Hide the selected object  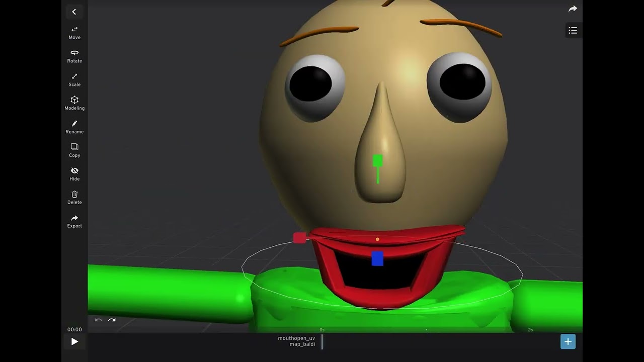coord(74,174)
